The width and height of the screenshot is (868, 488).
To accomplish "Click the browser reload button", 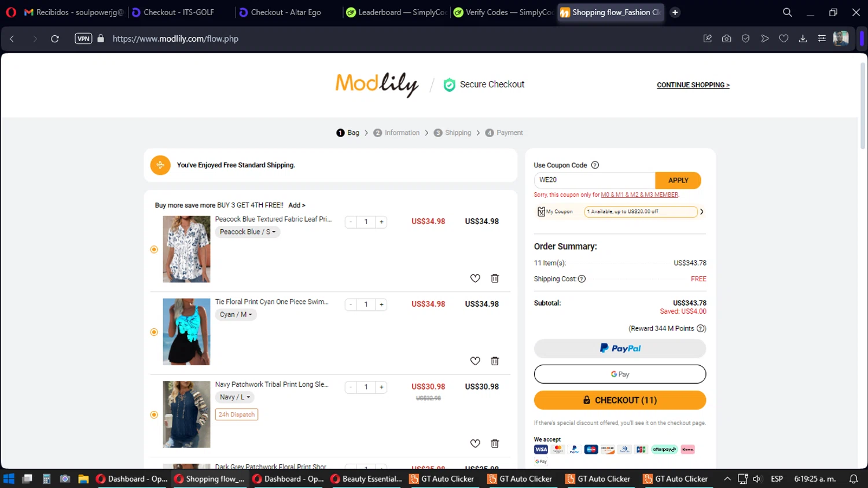I will pos(55,39).
